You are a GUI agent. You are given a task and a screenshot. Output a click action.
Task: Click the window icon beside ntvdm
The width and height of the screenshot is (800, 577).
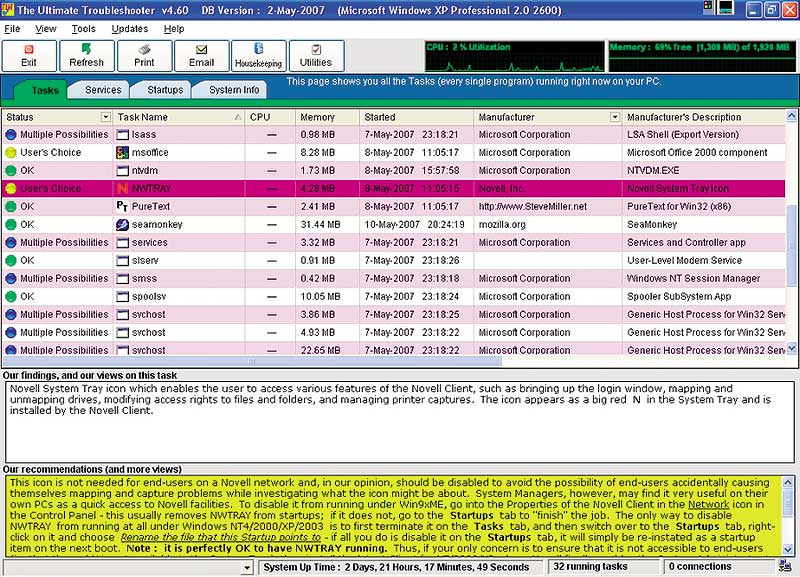pyautogui.click(x=122, y=170)
